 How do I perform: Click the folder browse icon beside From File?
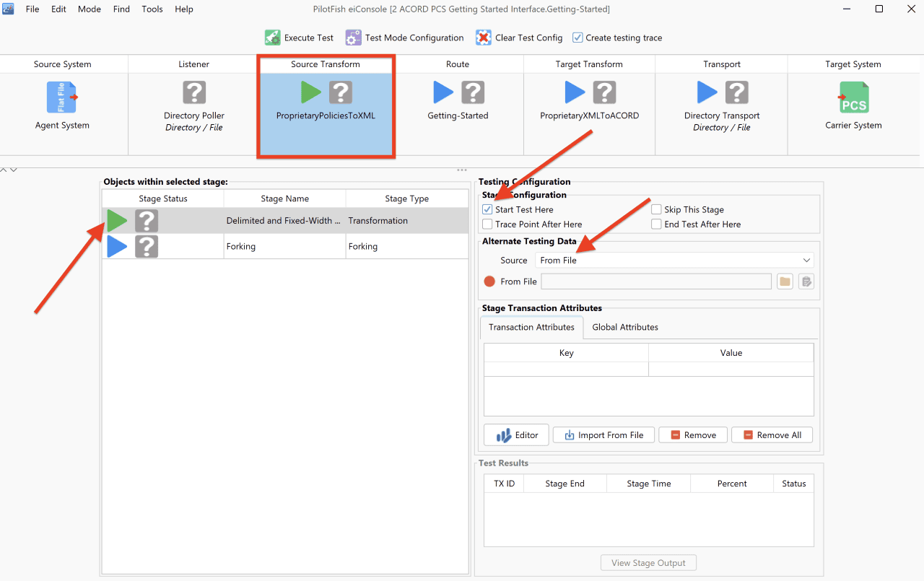point(785,281)
